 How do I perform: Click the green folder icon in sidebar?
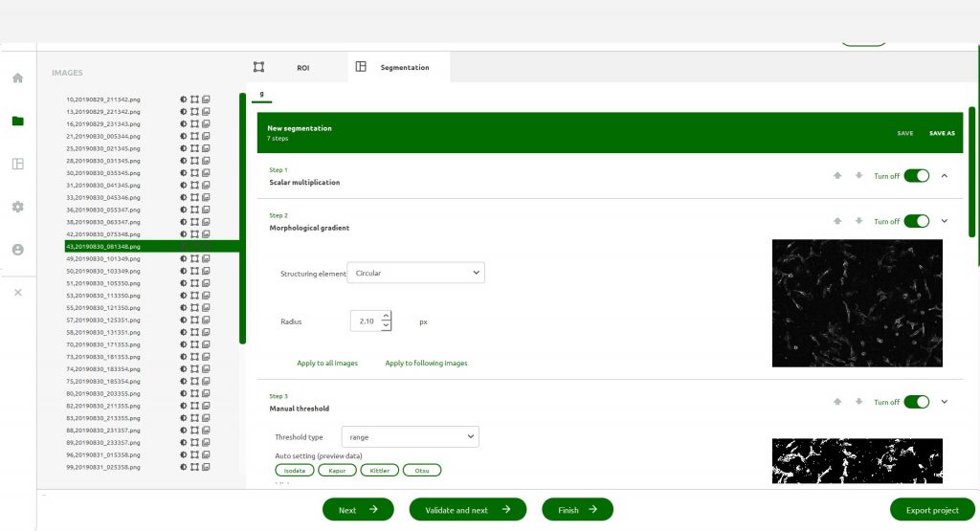(x=17, y=122)
